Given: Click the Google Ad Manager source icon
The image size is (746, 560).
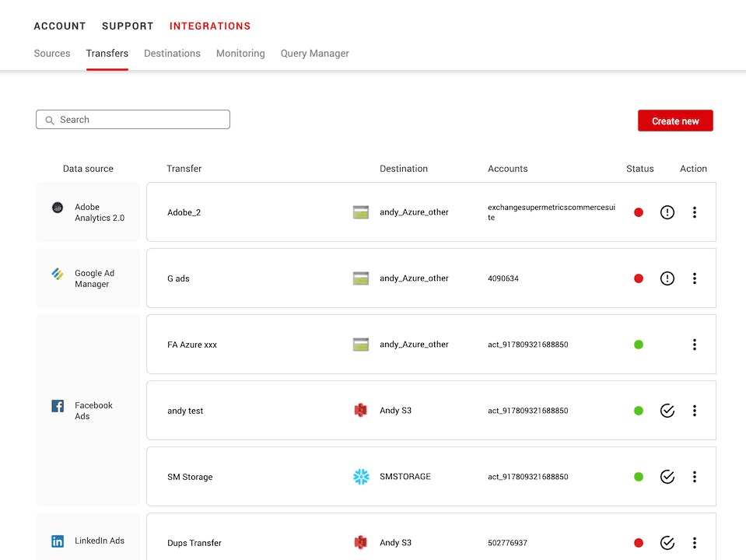Looking at the screenshot, I should 58,274.
